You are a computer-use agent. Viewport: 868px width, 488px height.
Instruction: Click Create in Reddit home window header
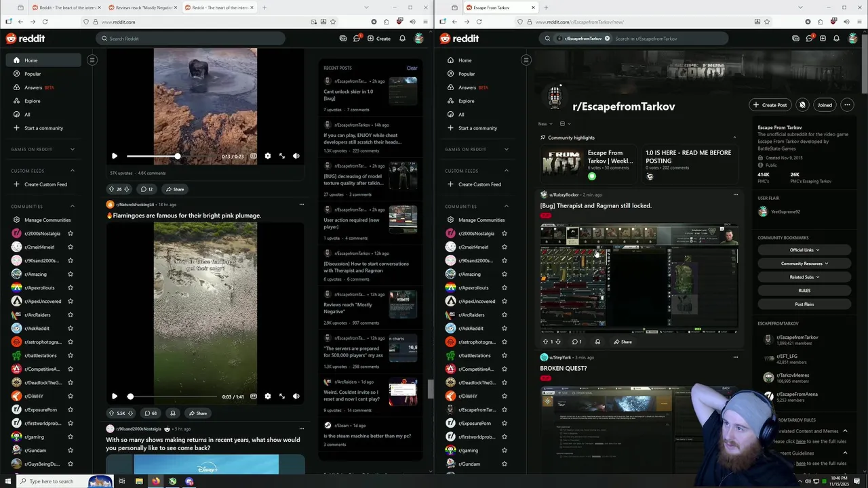coord(378,39)
